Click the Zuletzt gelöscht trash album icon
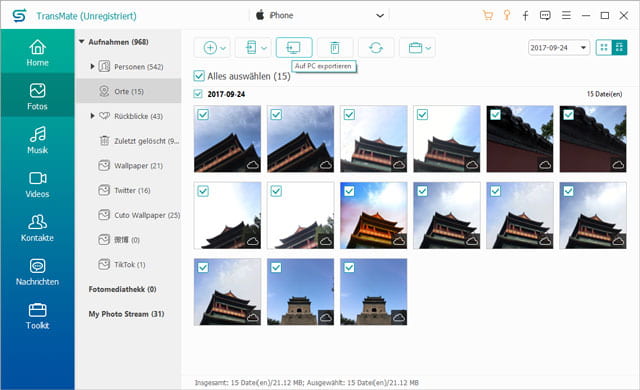This screenshot has height=390, width=640. coord(104,141)
